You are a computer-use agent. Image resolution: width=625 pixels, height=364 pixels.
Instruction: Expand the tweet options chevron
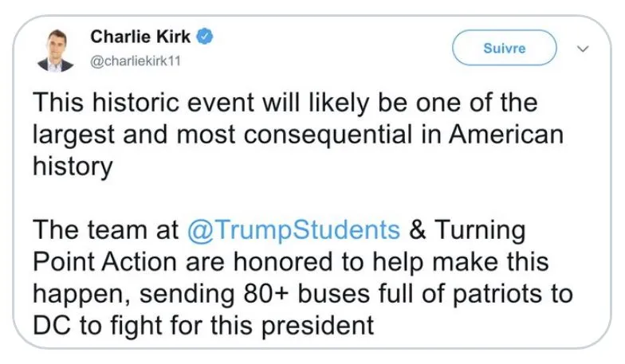[x=582, y=49]
